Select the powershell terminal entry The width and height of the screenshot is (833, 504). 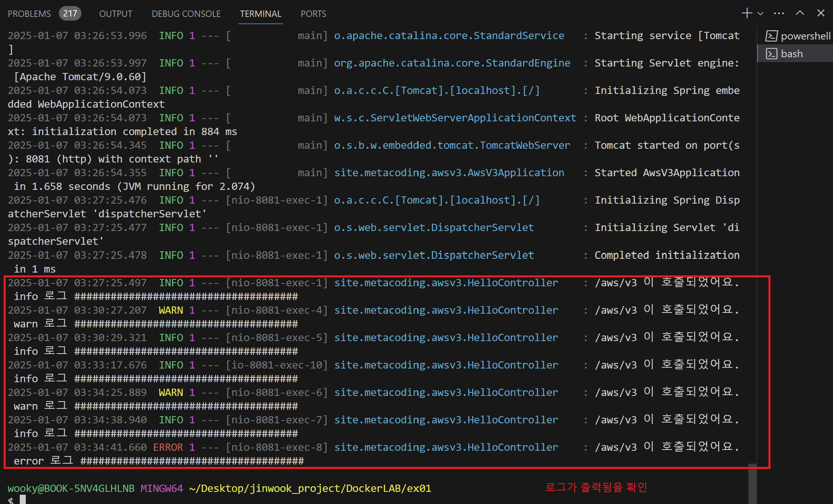coord(805,36)
